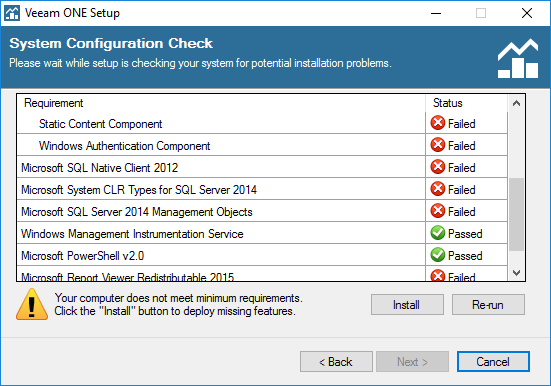Screen dimensions: 551x386
Task: Minimize the Veeam ONE Setup window
Action: coord(436,13)
